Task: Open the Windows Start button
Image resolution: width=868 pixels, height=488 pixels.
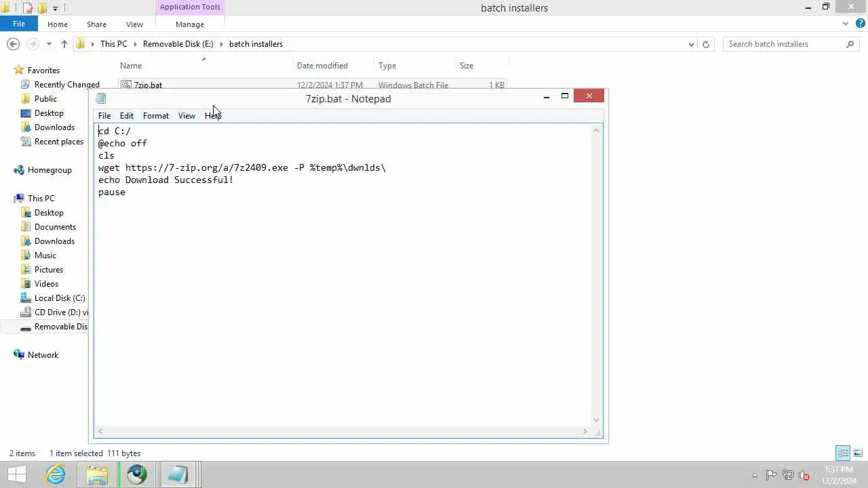Action: (16, 474)
